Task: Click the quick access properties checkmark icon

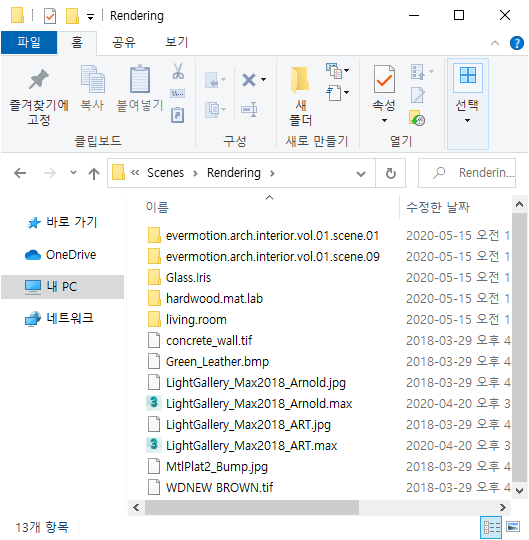Action: pyautogui.click(x=50, y=16)
